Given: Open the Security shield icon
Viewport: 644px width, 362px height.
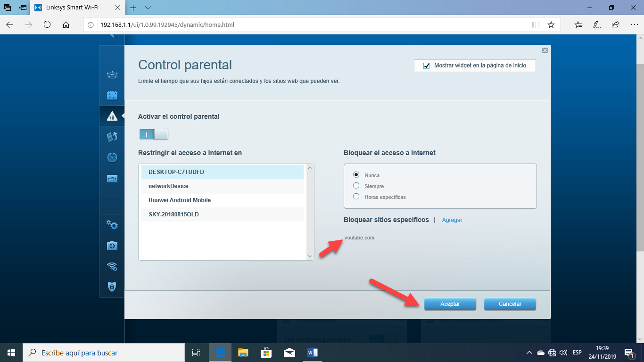Looking at the screenshot, I should pyautogui.click(x=112, y=287).
